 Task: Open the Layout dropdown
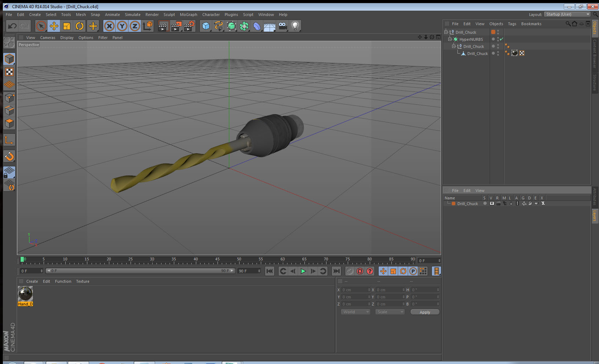pyautogui.click(x=567, y=14)
